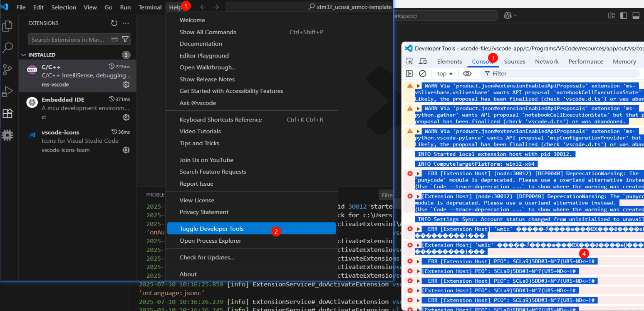Open the Copilot icon in title bar
The height and width of the screenshot is (311, 644).
tap(508, 15)
